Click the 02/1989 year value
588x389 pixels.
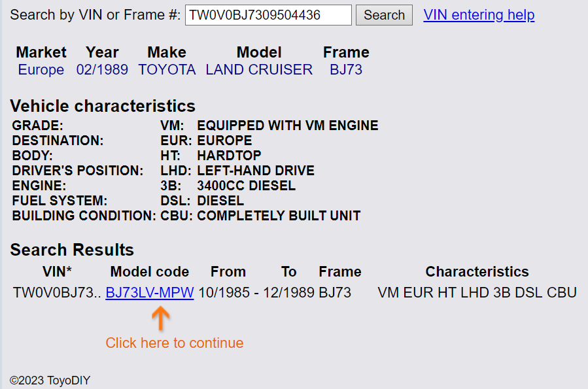pyautogui.click(x=102, y=70)
